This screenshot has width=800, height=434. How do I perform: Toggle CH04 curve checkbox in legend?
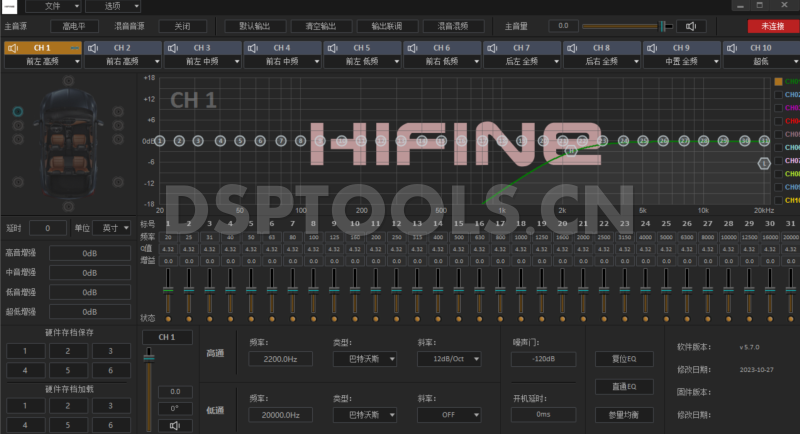point(778,121)
